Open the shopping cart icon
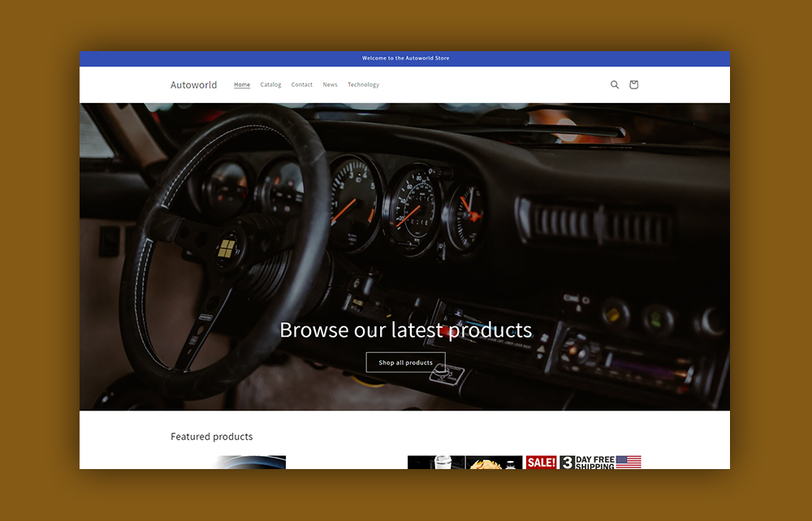The height and width of the screenshot is (521, 812). point(634,84)
